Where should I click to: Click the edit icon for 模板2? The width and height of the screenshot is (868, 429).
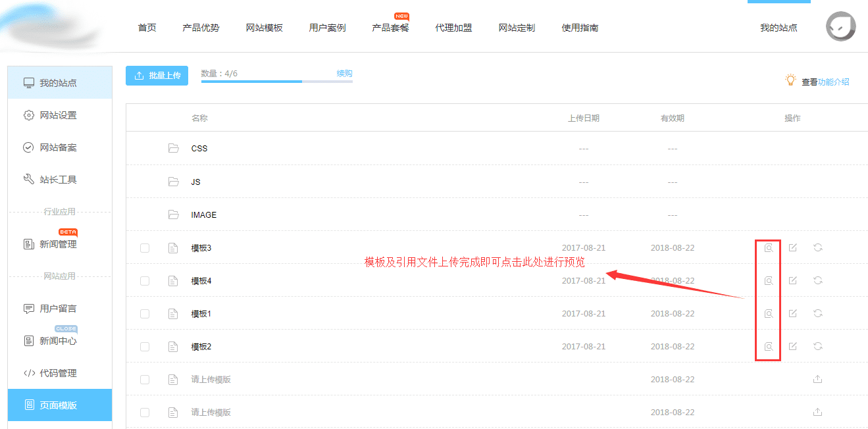793,346
